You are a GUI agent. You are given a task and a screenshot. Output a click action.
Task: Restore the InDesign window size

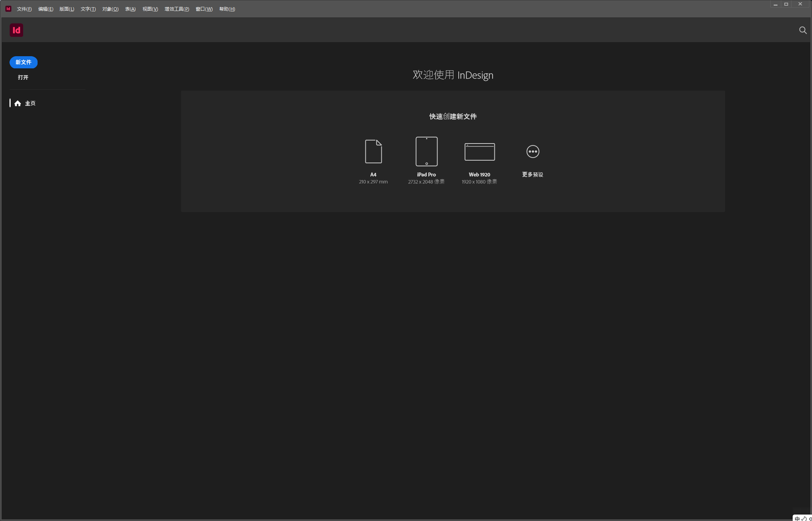(x=786, y=4)
